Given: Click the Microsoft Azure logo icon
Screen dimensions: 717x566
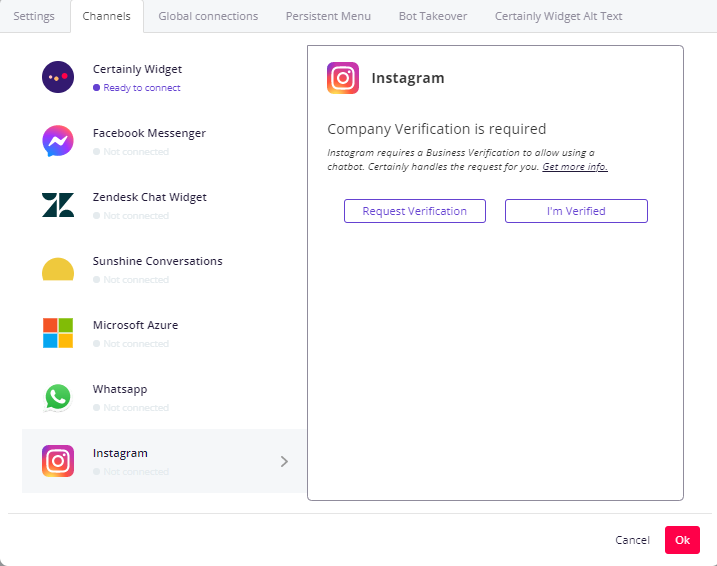Looking at the screenshot, I should pyautogui.click(x=58, y=333).
